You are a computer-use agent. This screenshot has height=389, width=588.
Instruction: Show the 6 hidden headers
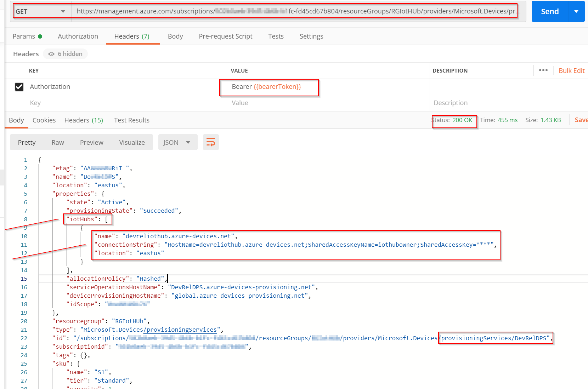tap(65, 54)
